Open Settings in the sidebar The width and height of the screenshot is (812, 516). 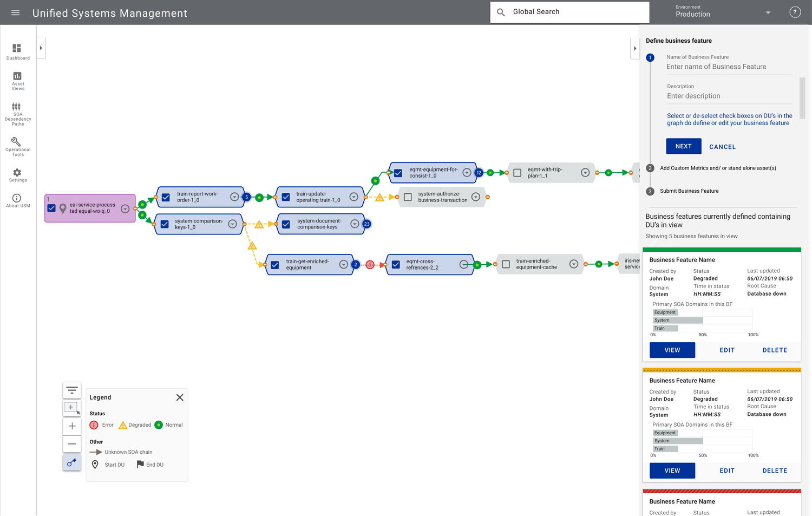(18, 175)
